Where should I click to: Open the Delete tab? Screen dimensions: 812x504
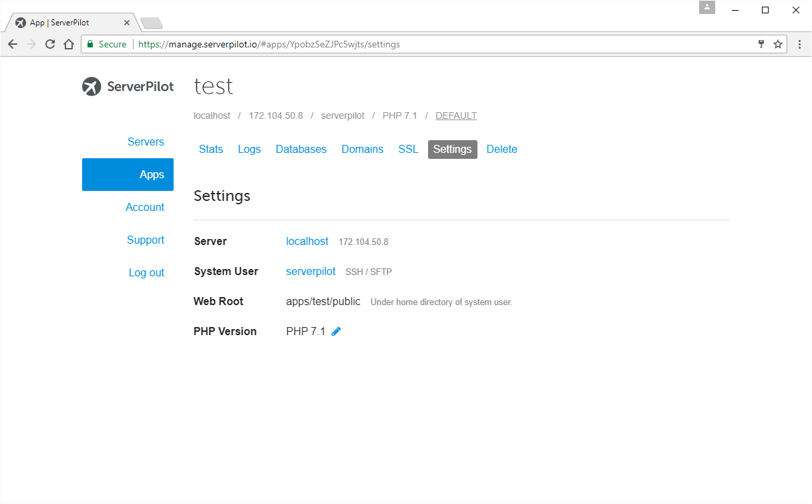click(x=501, y=150)
